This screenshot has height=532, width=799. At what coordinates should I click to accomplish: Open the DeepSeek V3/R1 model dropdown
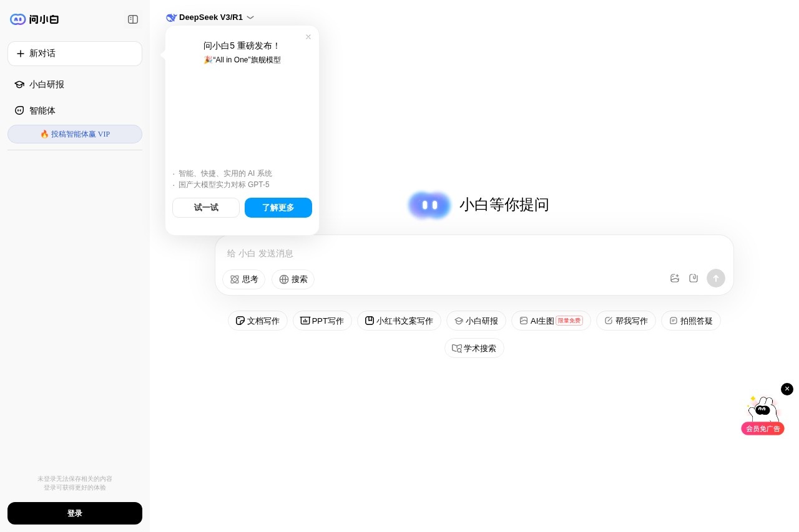click(x=211, y=17)
